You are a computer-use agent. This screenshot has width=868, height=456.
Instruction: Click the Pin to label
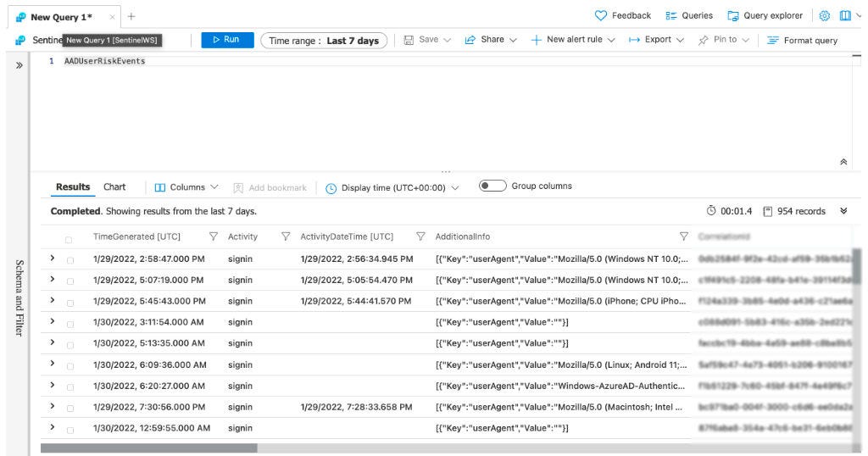[x=726, y=39]
